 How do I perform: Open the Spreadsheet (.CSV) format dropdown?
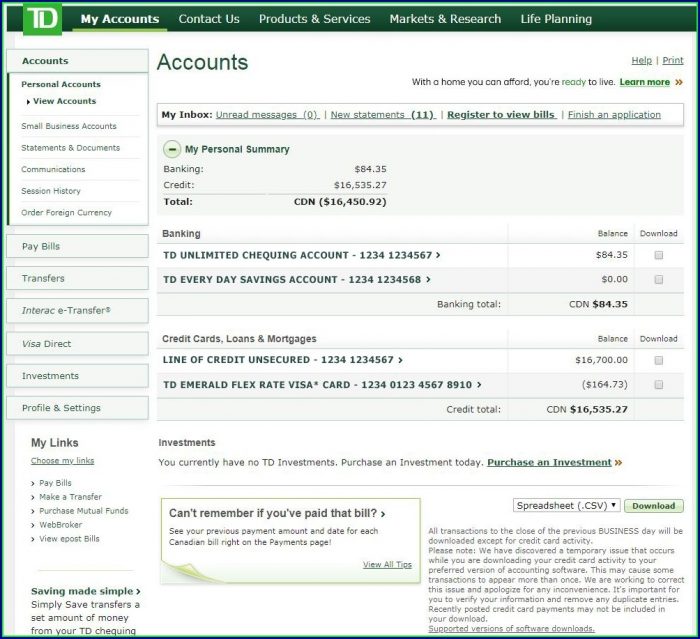pos(567,505)
